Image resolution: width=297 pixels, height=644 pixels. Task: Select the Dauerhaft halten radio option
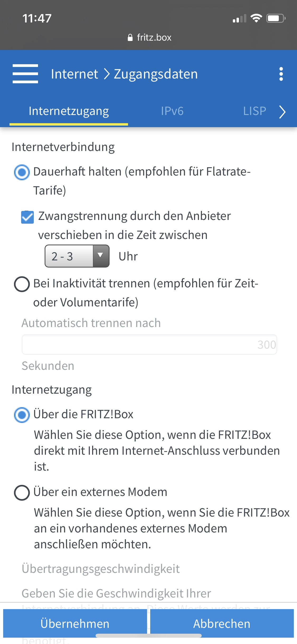click(22, 172)
